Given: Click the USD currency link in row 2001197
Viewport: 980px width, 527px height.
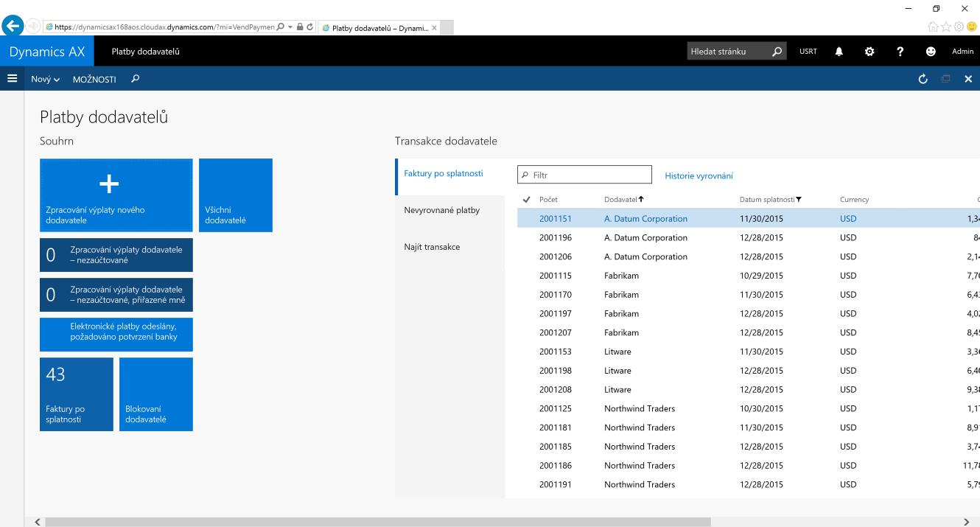Looking at the screenshot, I should tap(848, 314).
